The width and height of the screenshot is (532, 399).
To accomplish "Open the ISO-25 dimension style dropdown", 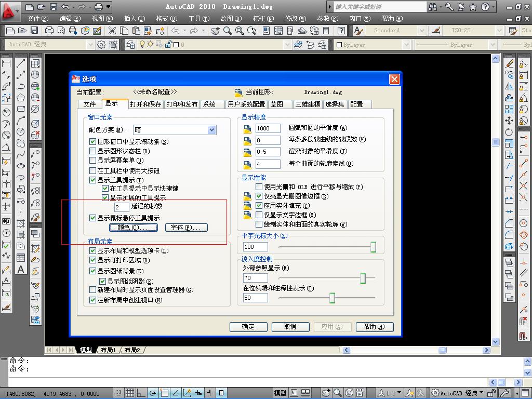I will [x=499, y=31].
